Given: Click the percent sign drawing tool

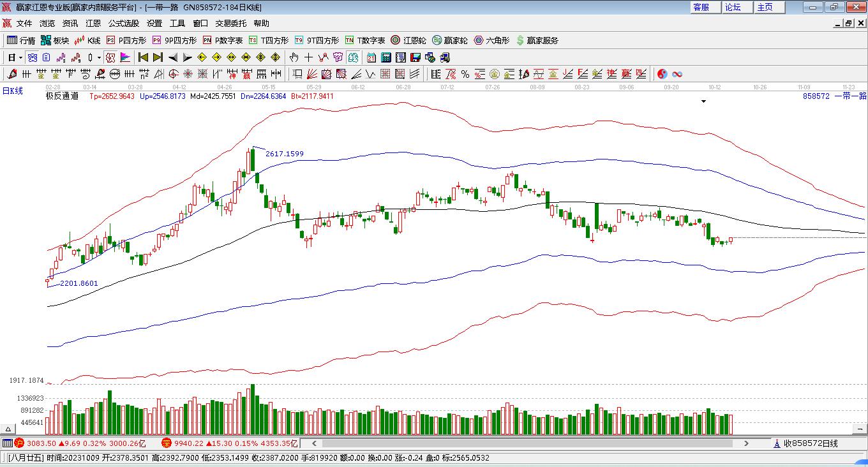Looking at the screenshot, I should (x=465, y=74).
